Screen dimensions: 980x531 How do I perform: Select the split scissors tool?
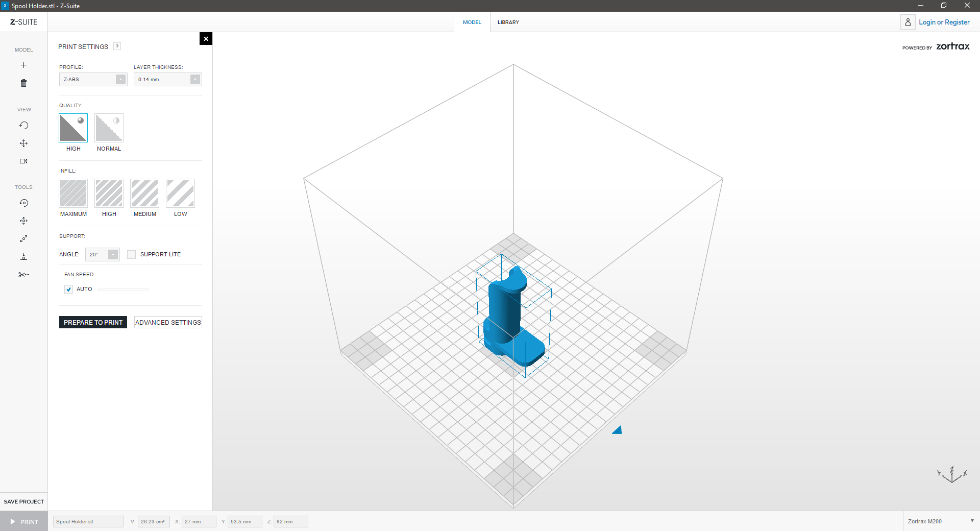[23, 275]
